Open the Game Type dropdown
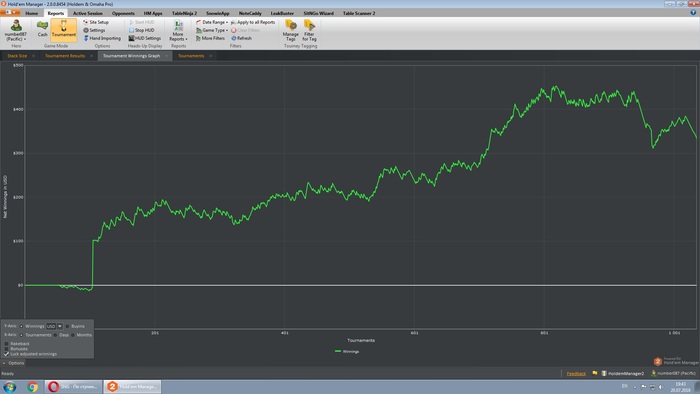 [x=212, y=30]
